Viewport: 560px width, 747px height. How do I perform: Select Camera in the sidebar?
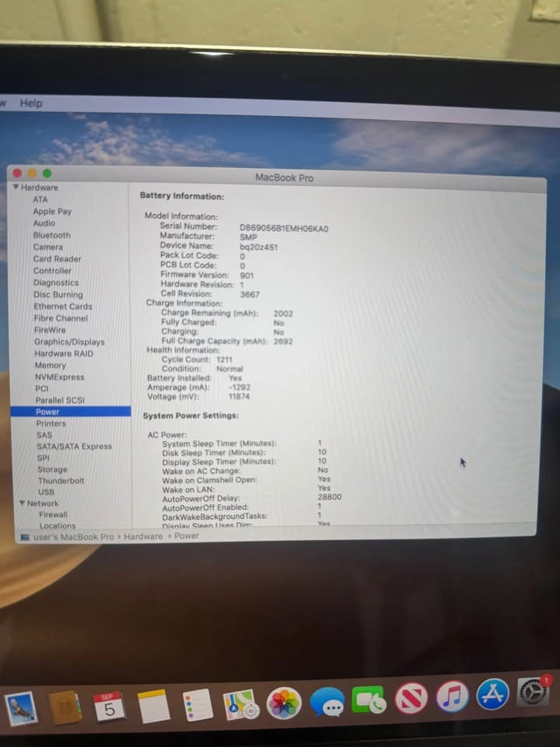pos(48,247)
